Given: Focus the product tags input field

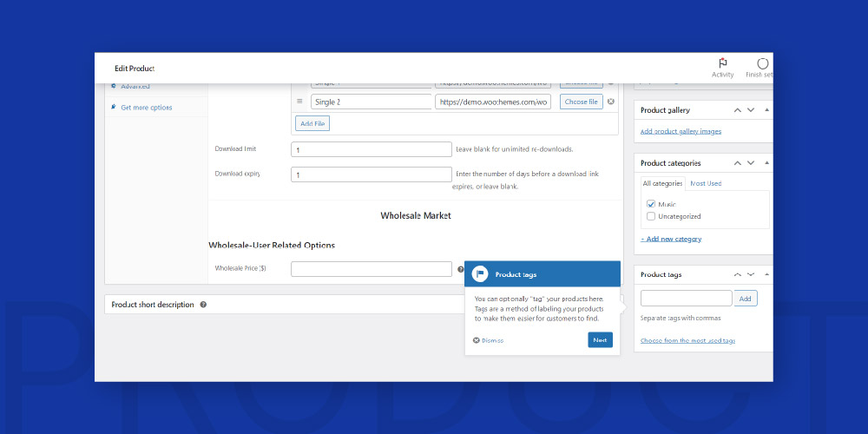Looking at the screenshot, I should 687,299.
